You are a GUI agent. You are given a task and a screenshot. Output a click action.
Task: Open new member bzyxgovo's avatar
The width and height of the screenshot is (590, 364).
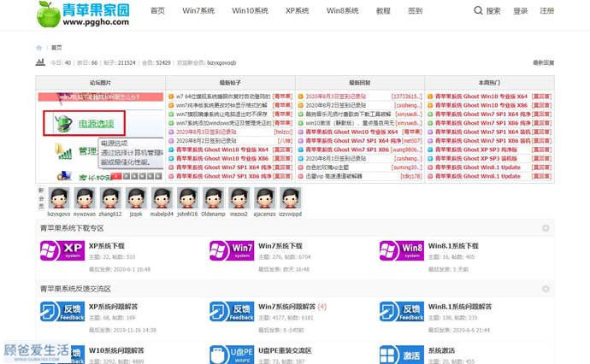pyautogui.click(x=59, y=198)
